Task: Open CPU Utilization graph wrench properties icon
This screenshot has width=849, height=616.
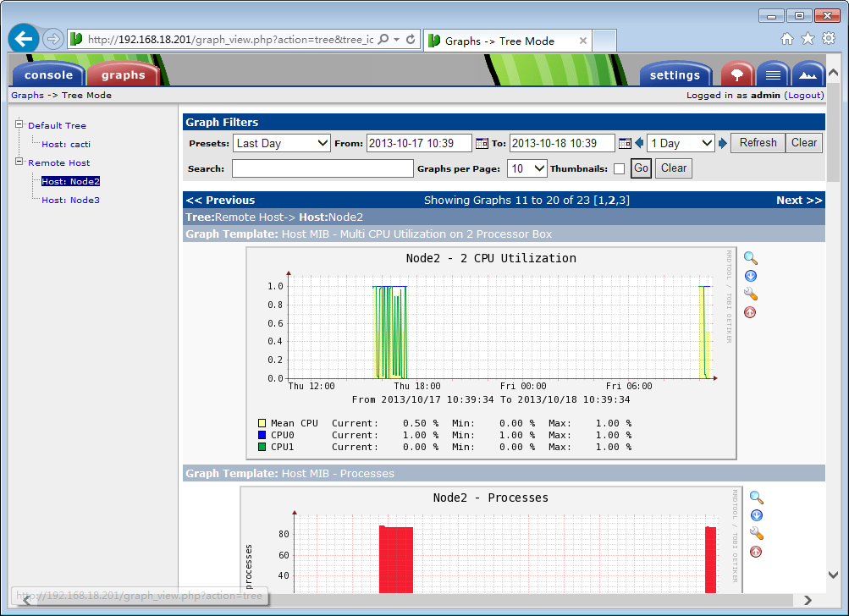Action: [x=751, y=294]
